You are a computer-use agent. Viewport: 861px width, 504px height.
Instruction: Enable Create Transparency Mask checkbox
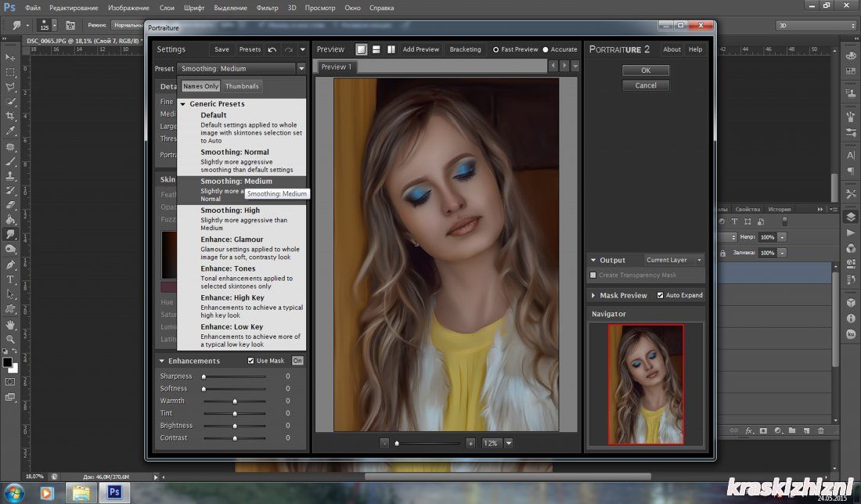tap(593, 275)
